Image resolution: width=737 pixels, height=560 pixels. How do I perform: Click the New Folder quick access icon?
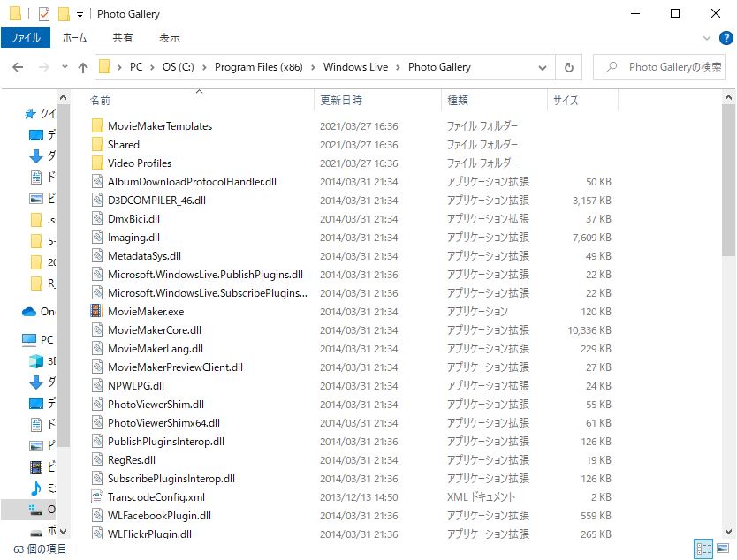click(x=64, y=14)
